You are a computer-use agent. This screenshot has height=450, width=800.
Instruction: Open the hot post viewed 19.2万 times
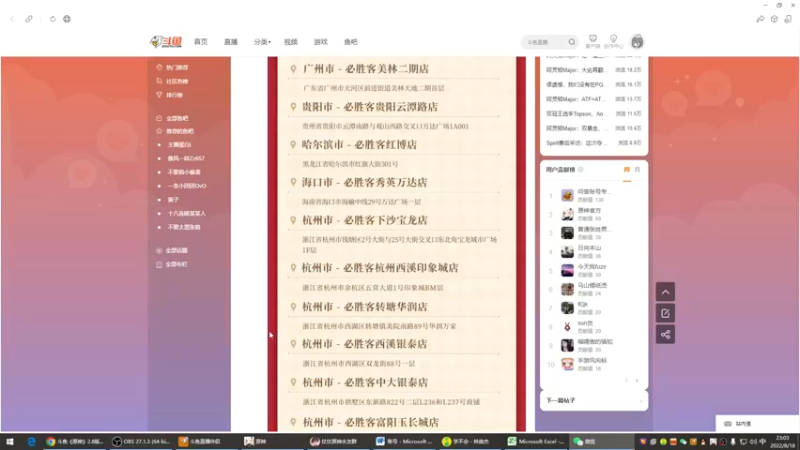(x=594, y=70)
